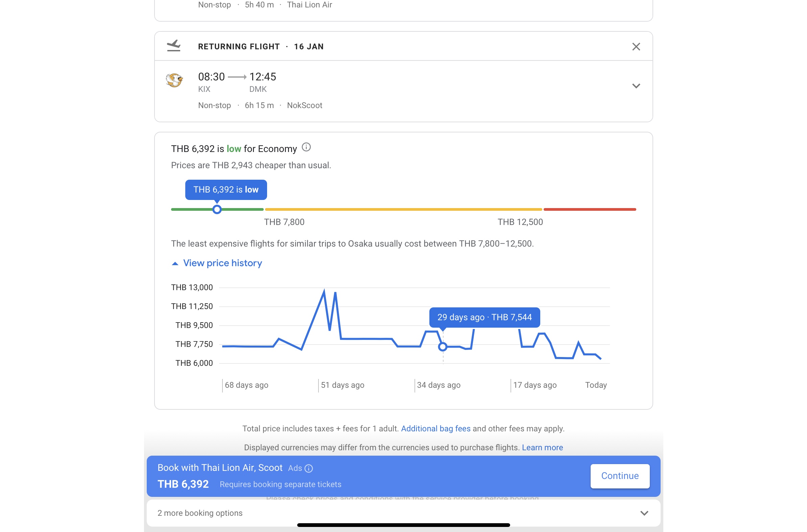Click the landing airplane icon

pyautogui.click(x=173, y=46)
